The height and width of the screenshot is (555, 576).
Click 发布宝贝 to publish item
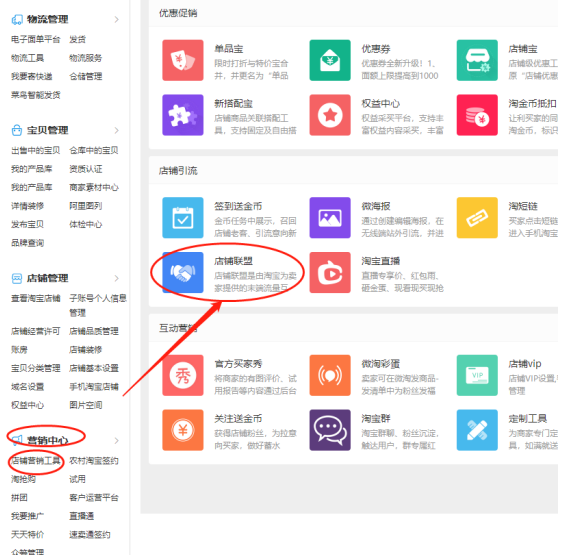28,224
